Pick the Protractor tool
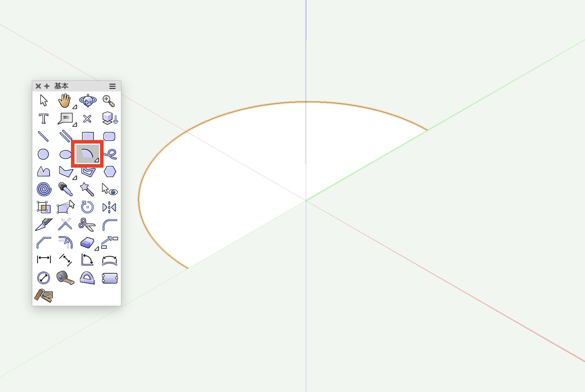This screenshot has width=585, height=392. [x=87, y=278]
